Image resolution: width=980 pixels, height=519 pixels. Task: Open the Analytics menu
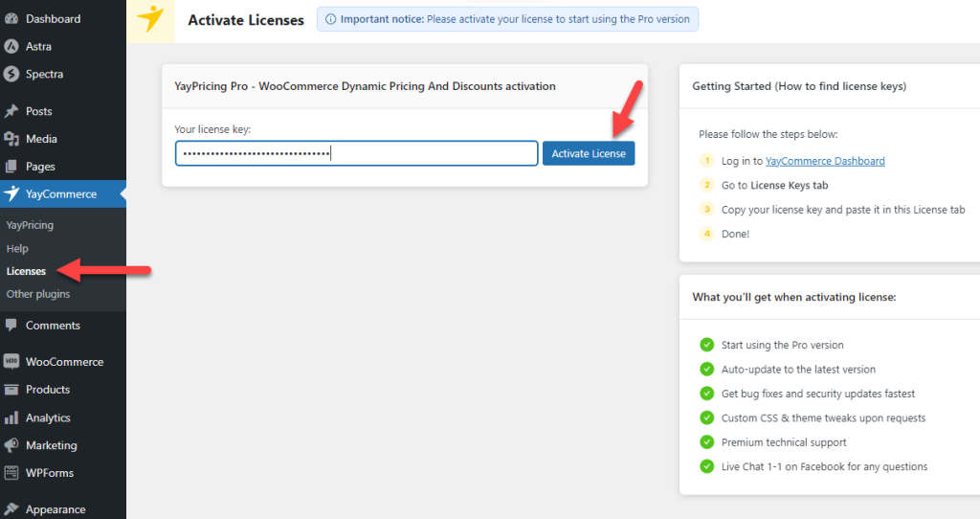48,417
